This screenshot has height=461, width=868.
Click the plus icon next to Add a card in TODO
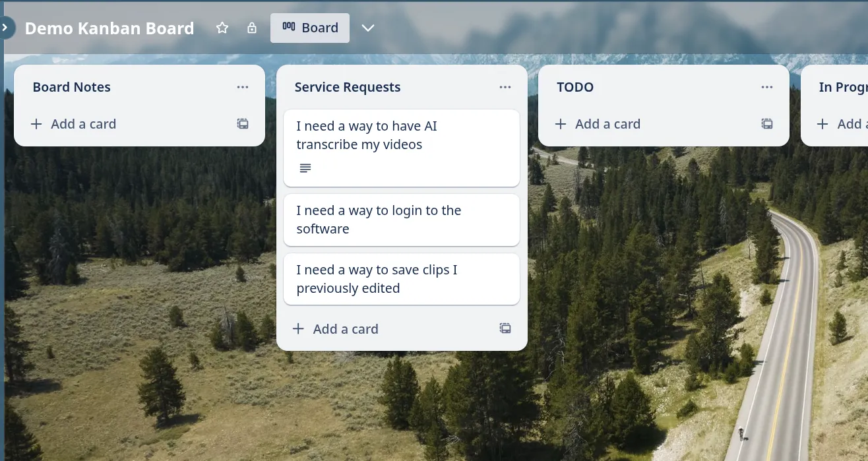[x=560, y=123]
